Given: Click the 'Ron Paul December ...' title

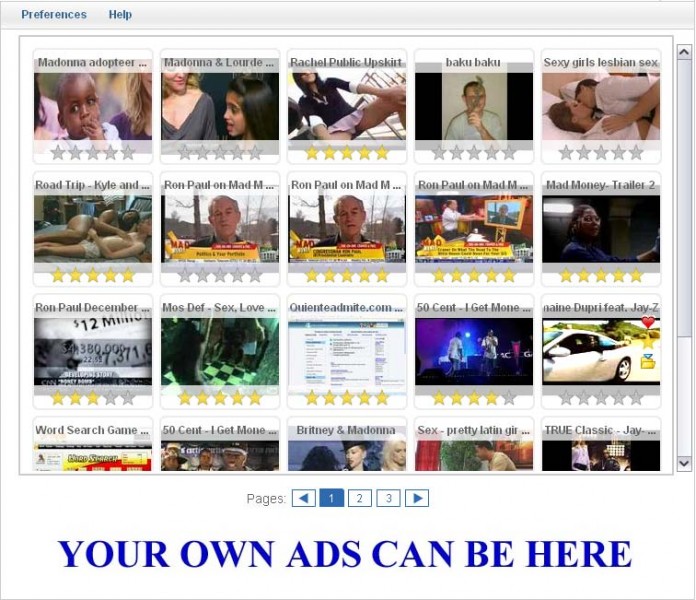Looking at the screenshot, I should pos(92,308).
